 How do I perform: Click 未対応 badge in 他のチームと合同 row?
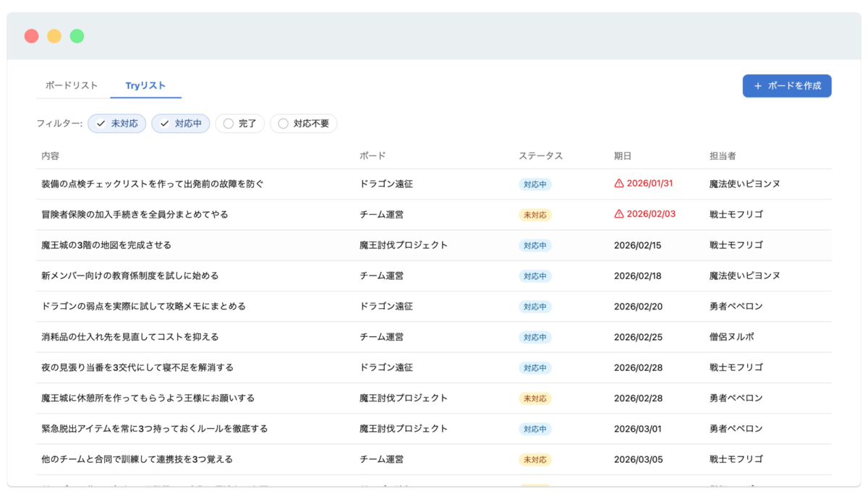pyautogui.click(x=535, y=459)
